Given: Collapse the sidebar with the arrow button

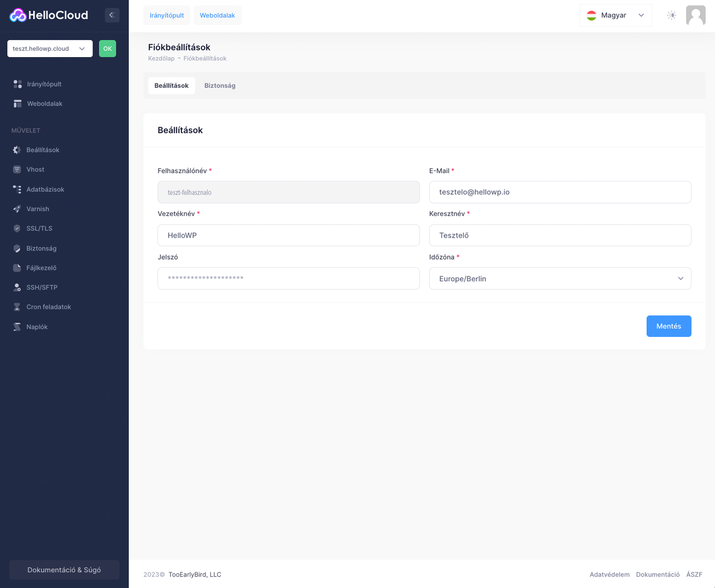Looking at the screenshot, I should 112,15.
